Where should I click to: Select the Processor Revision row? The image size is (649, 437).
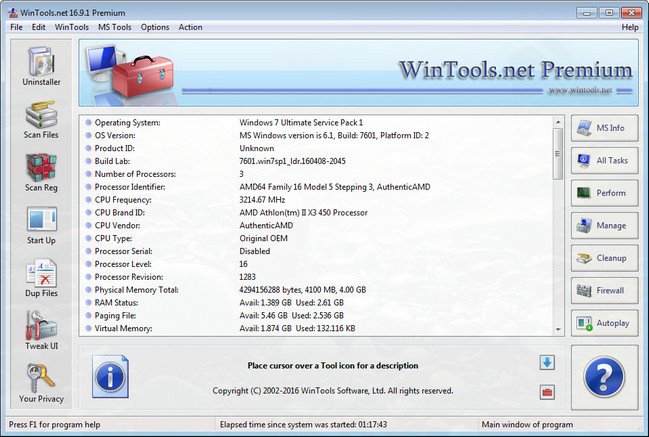point(317,276)
